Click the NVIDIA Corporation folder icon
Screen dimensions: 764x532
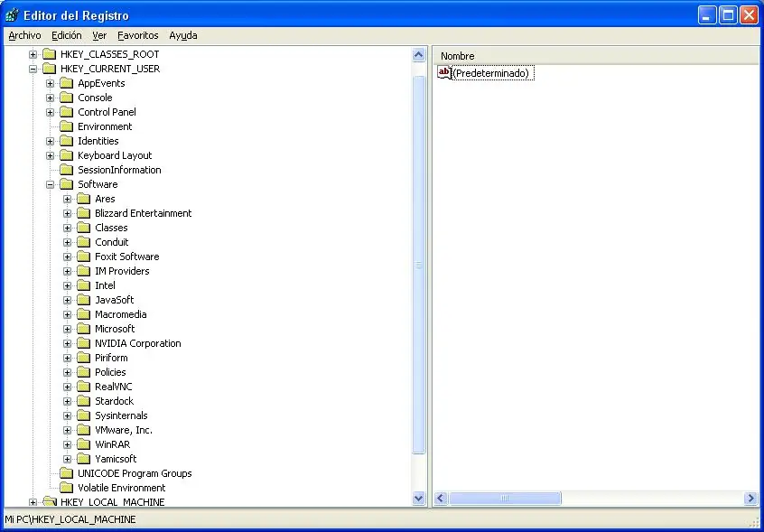coord(84,343)
